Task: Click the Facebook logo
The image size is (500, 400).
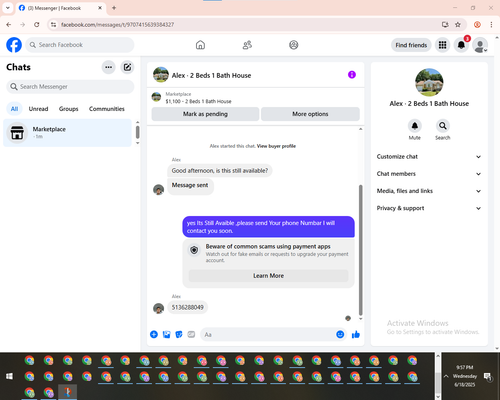Action: coord(14,45)
